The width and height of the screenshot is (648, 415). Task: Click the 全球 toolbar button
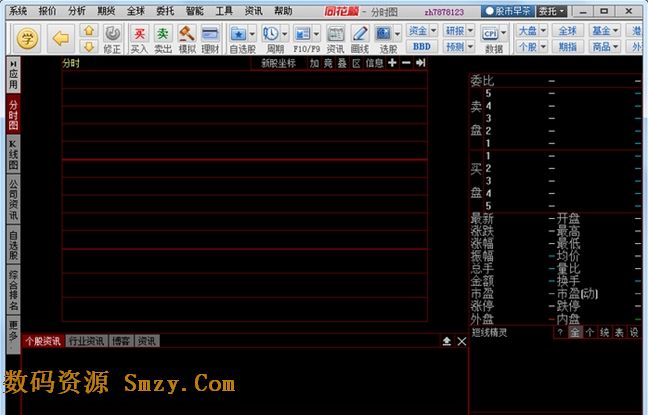click(x=568, y=31)
